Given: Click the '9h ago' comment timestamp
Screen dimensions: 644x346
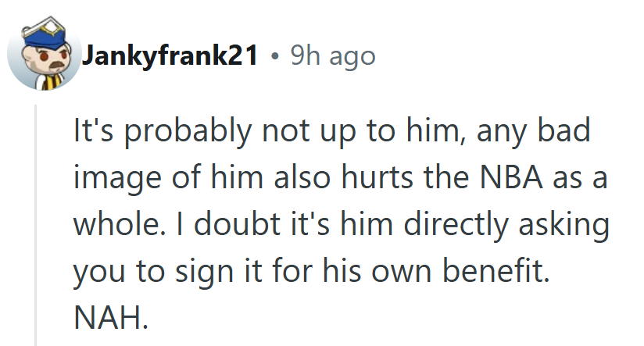Looking at the screenshot, I should click(x=332, y=57).
